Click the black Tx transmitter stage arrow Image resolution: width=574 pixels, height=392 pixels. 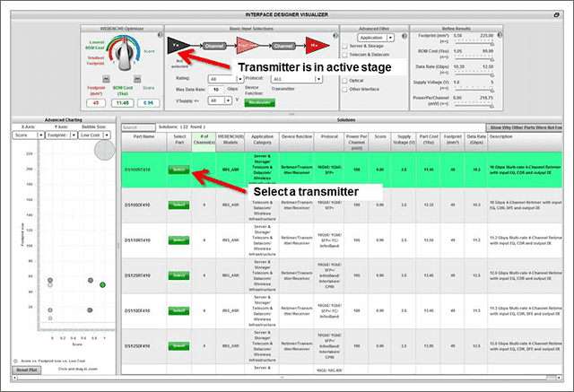tap(175, 45)
